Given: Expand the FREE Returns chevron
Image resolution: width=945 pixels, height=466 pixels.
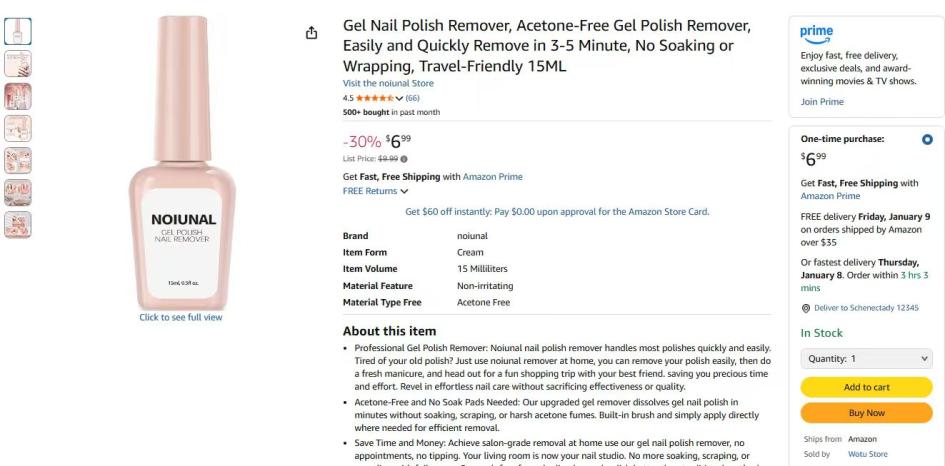Looking at the screenshot, I should tap(404, 191).
